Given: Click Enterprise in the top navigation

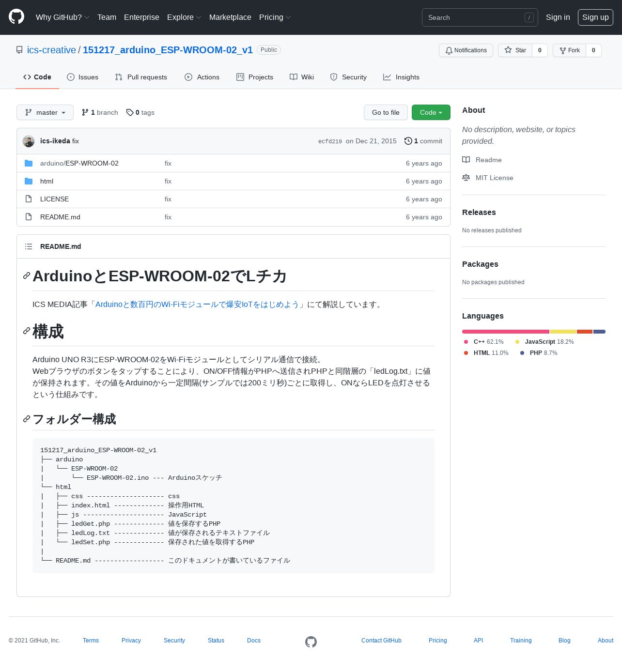Looking at the screenshot, I should pyautogui.click(x=141, y=17).
